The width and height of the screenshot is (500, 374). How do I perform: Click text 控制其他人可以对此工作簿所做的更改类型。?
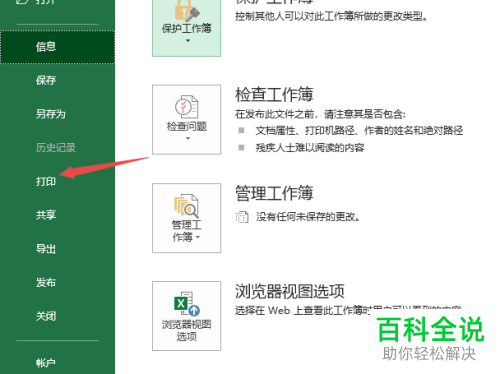click(x=331, y=16)
